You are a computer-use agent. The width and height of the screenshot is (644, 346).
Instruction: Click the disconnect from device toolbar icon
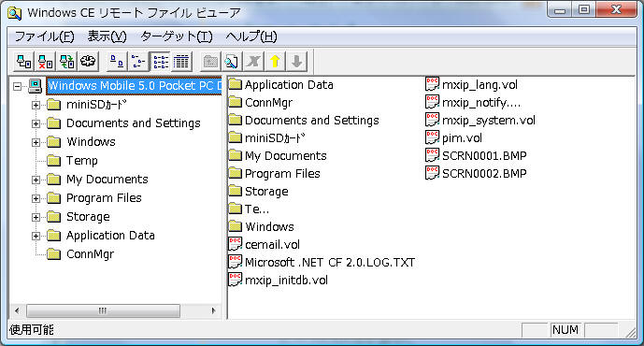coord(45,62)
